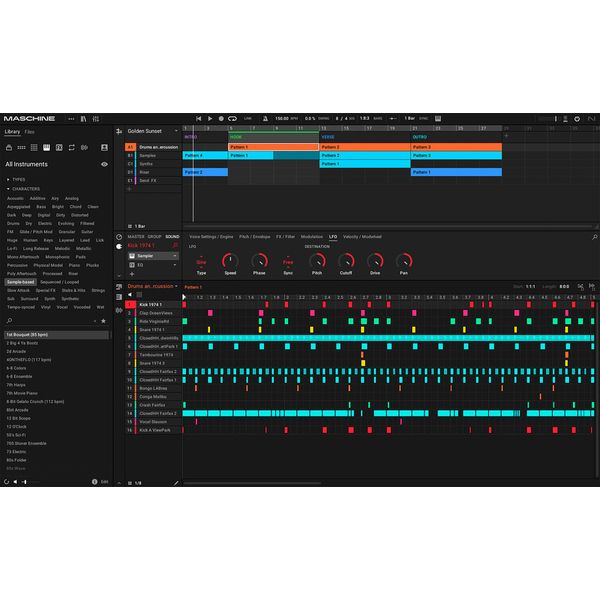
Task: Select the OUTRO section header
Action: click(456, 137)
